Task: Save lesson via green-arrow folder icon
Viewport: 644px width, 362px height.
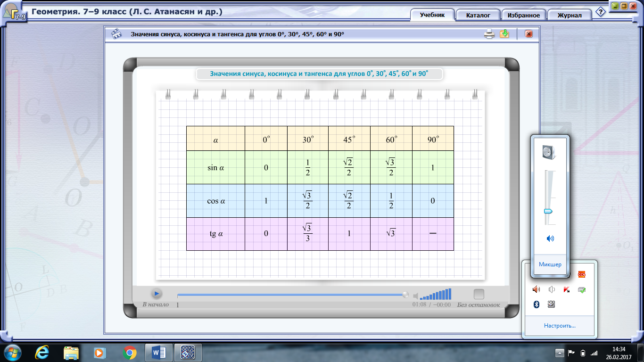Action: click(504, 34)
